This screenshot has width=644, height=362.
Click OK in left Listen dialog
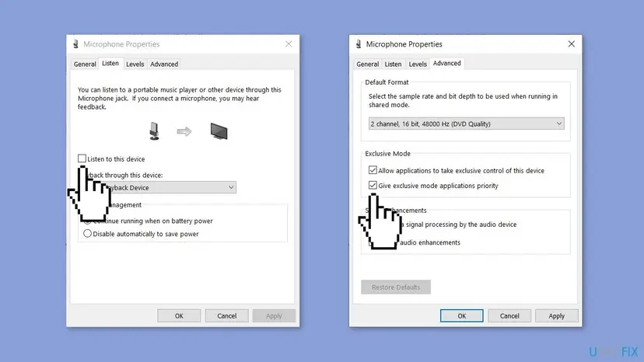pyautogui.click(x=179, y=315)
